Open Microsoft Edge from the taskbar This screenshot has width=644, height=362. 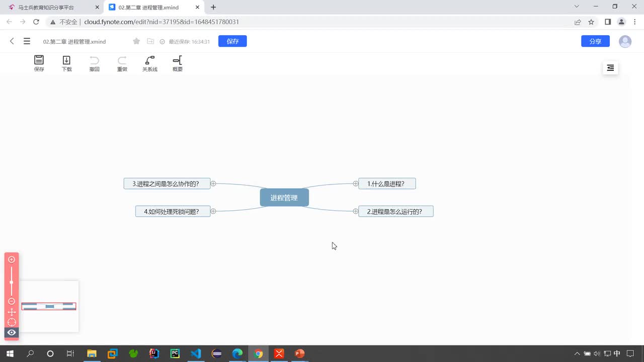[237, 353]
